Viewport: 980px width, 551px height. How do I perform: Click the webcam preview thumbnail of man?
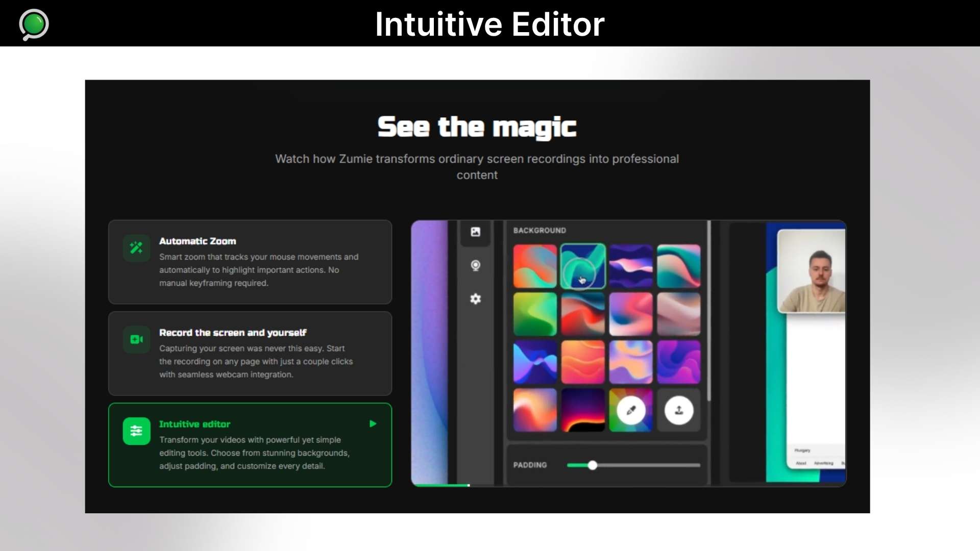pyautogui.click(x=812, y=271)
